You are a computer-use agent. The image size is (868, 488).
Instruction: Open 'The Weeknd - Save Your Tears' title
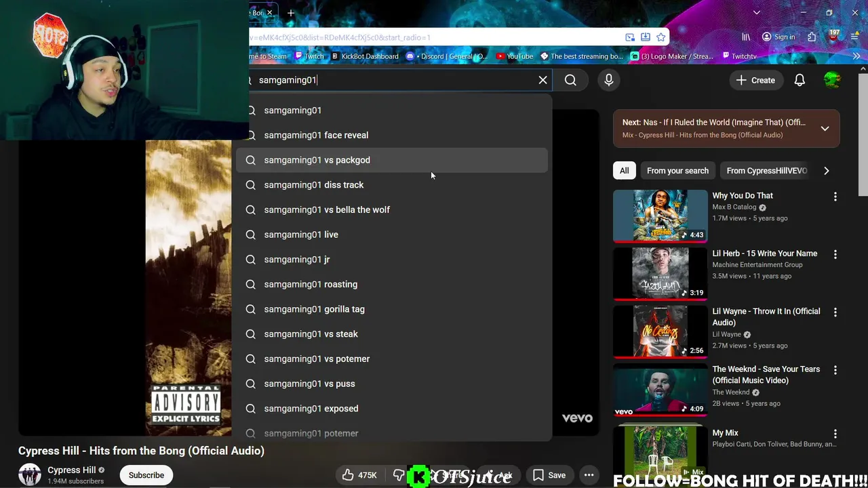(x=766, y=375)
